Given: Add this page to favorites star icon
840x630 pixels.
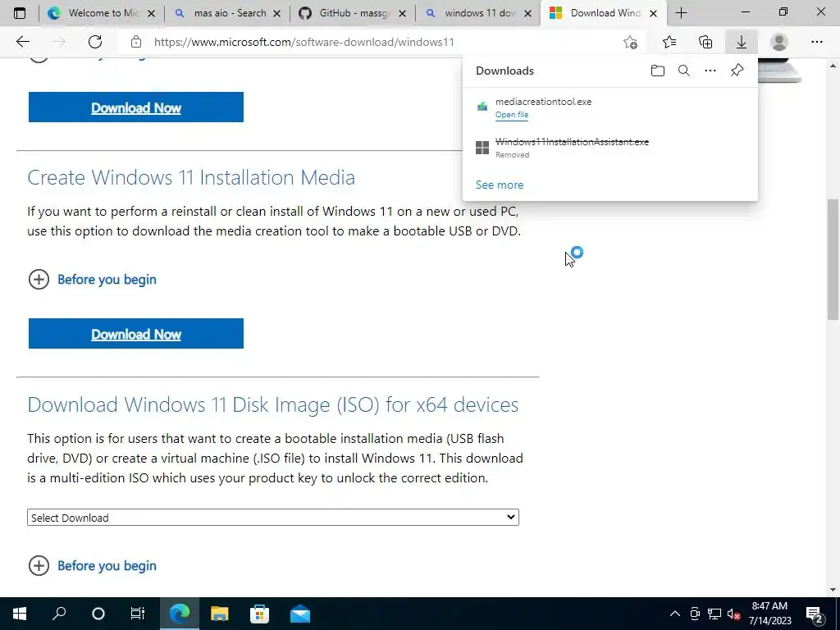Looking at the screenshot, I should [631, 42].
